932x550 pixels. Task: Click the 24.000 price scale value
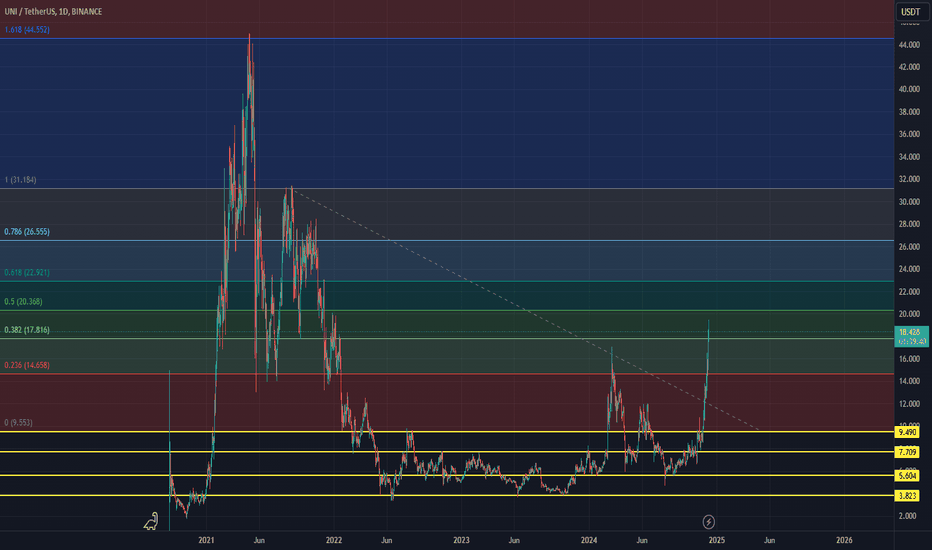[909, 269]
